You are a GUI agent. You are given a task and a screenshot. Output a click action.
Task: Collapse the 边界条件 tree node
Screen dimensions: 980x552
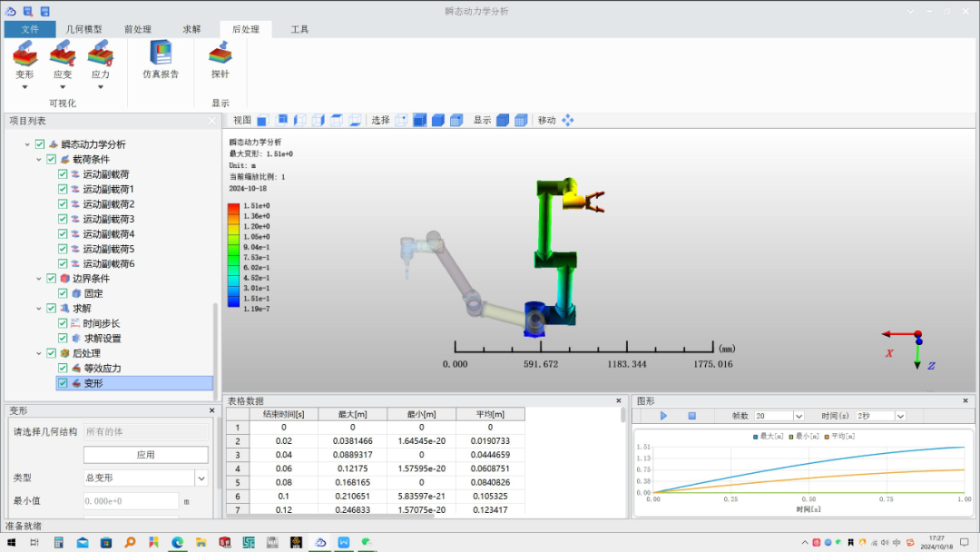(39, 279)
